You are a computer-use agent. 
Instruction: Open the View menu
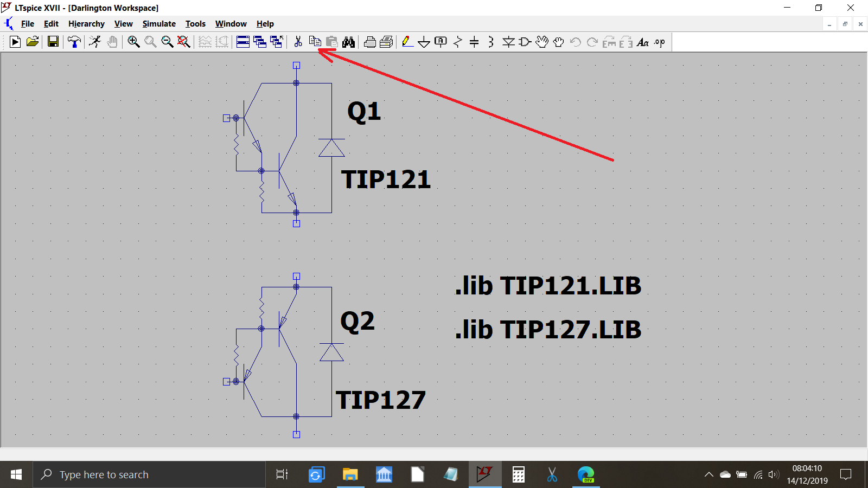pyautogui.click(x=123, y=24)
